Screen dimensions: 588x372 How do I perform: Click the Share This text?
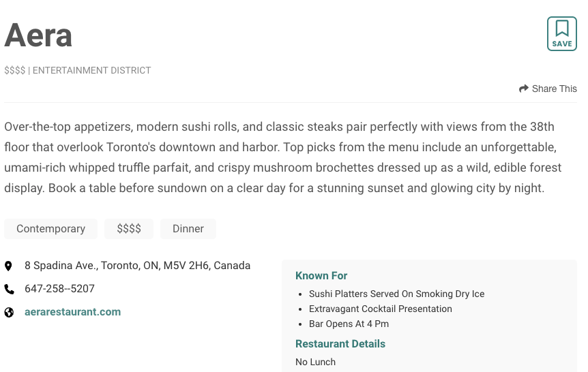pos(554,89)
